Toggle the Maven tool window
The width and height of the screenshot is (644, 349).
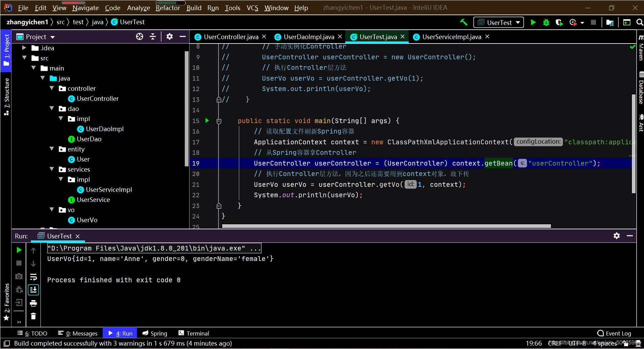[640, 48]
